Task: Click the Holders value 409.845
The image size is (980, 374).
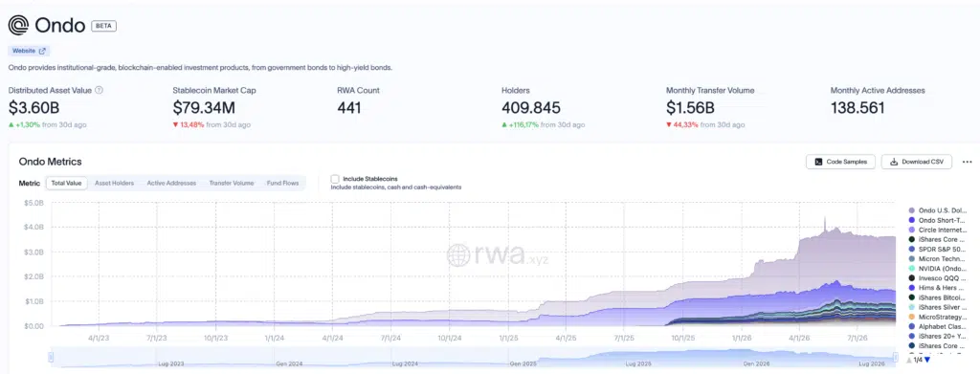Action: pos(531,108)
